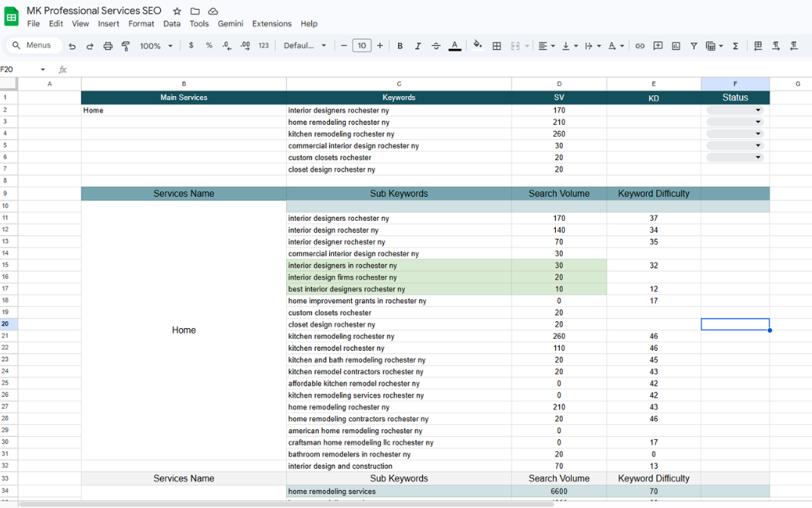
Task: Toggle italic formatting
Action: [x=418, y=46]
